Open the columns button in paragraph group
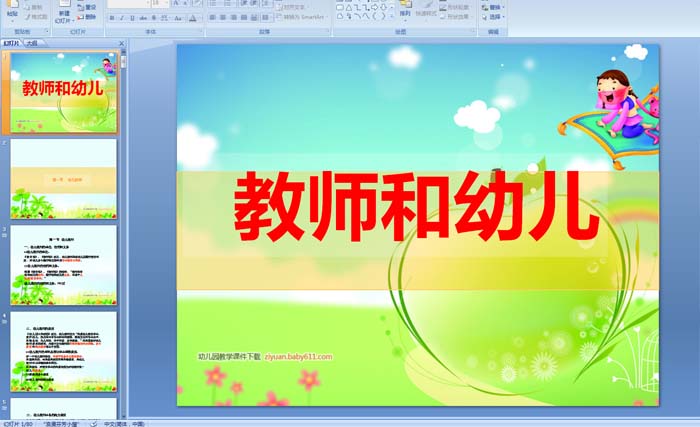 (x=266, y=17)
